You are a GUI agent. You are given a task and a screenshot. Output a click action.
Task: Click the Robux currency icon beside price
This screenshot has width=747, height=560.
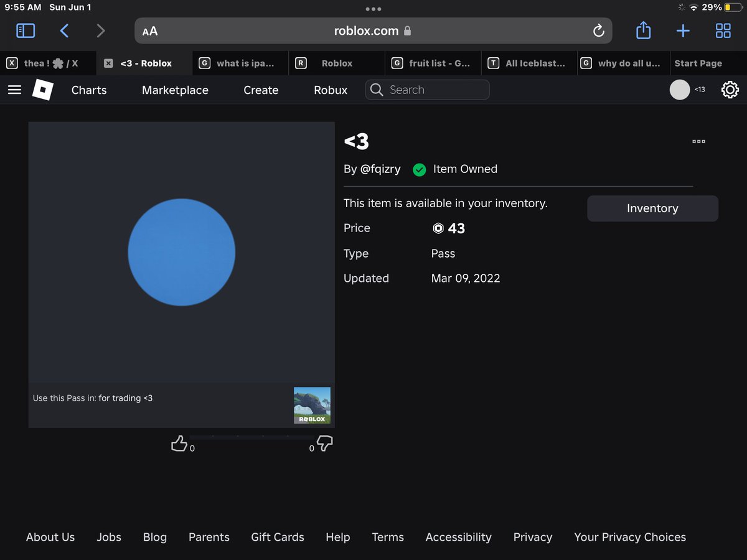tap(438, 228)
